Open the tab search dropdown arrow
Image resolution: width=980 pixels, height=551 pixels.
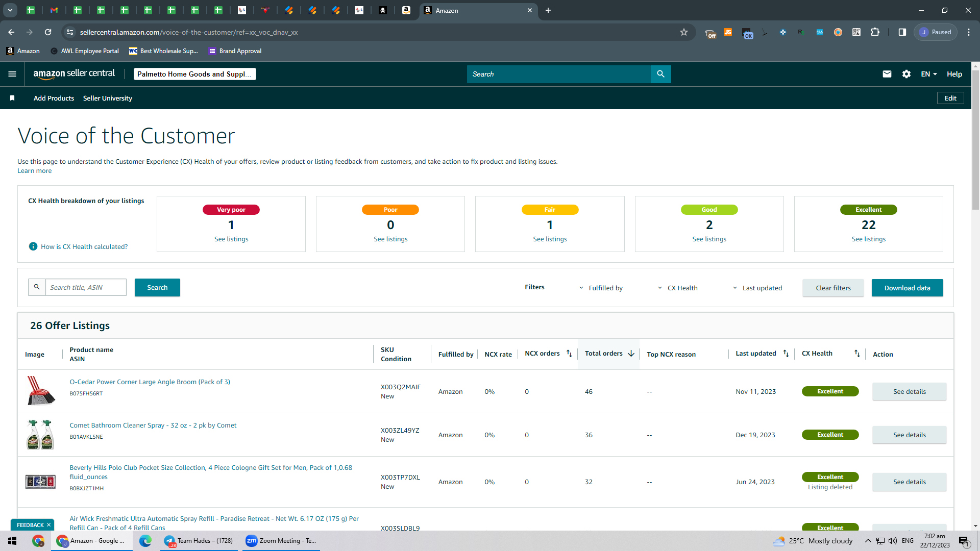[10, 10]
